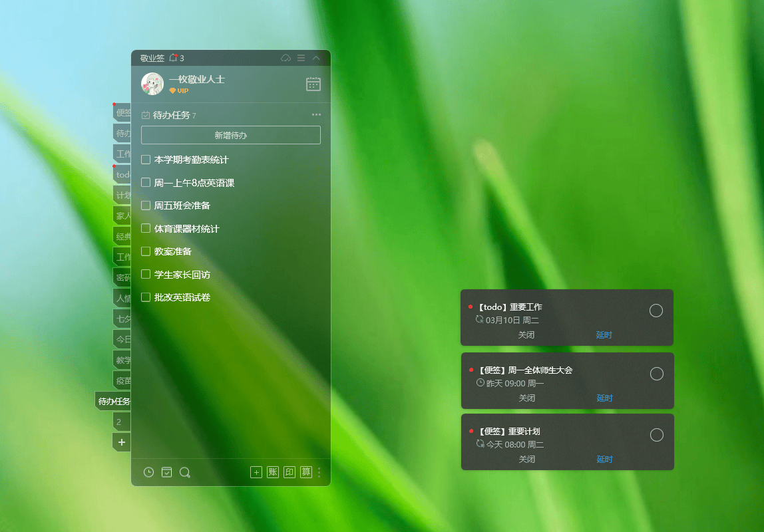The height and width of the screenshot is (532, 764).
Task: Mark 体育课器材统计 as done
Action: click(x=145, y=228)
